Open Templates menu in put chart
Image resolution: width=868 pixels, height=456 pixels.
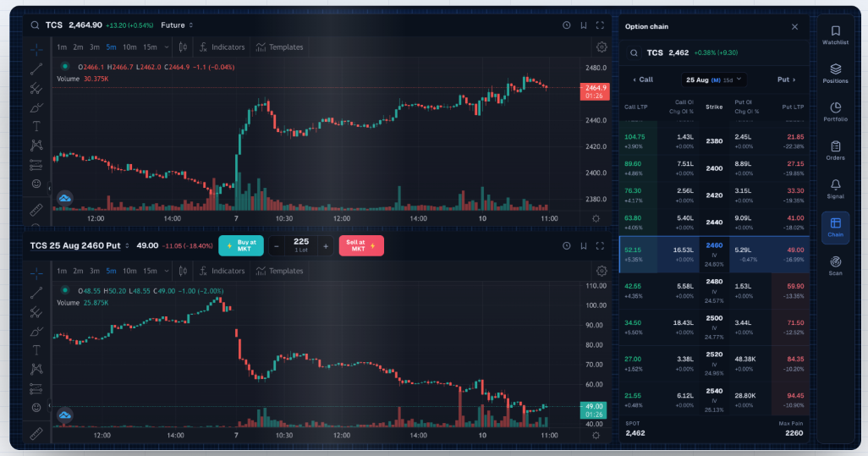click(x=279, y=272)
